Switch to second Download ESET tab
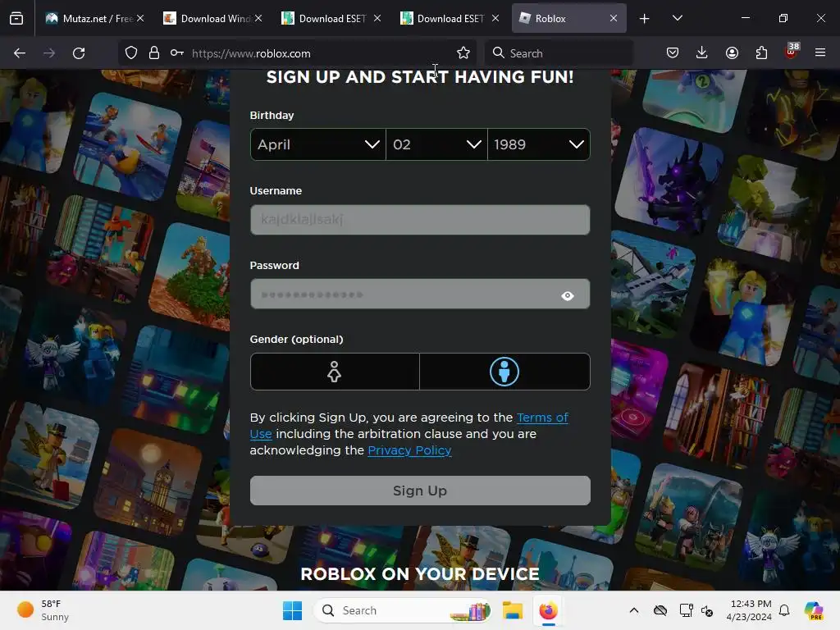 [x=450, y=18]
